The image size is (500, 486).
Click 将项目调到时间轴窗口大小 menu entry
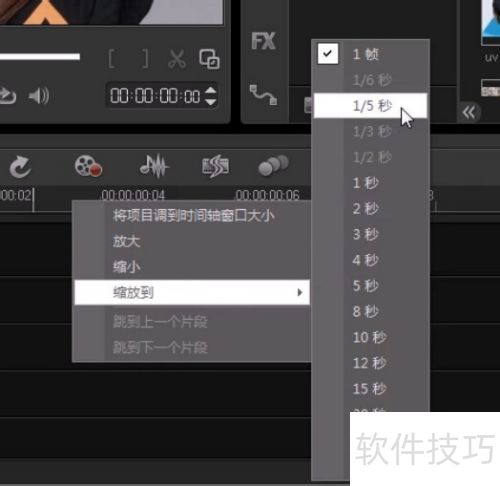(193, 216)
